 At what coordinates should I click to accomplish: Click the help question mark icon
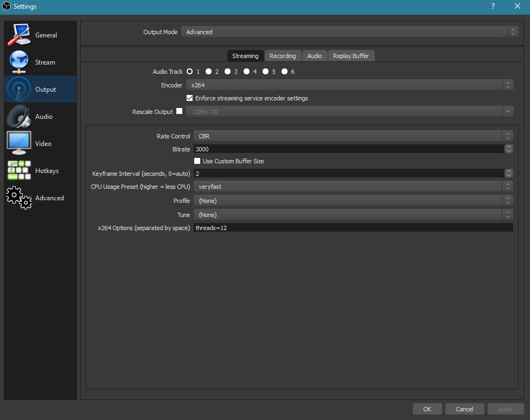pos(493,6)
